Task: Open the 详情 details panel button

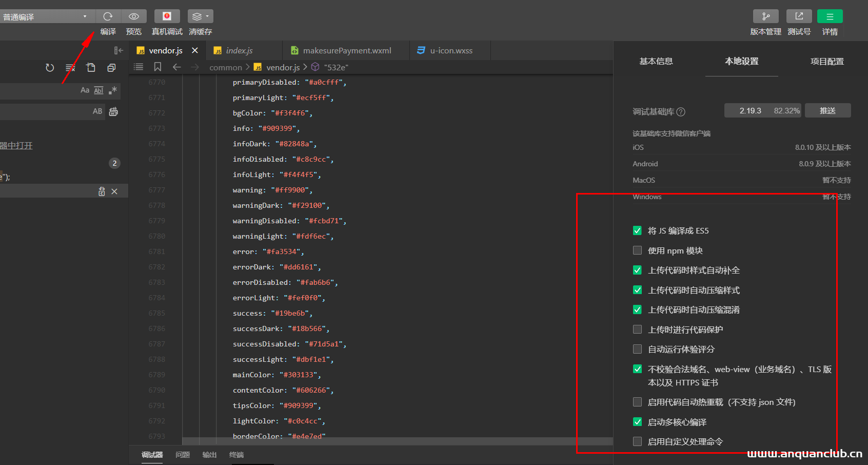Action: pos(830,16)
